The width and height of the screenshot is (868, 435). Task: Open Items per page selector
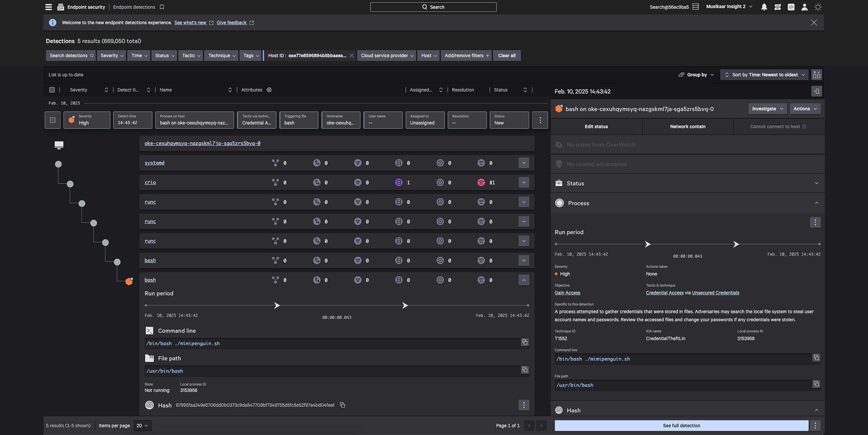(x=142, y=425)
